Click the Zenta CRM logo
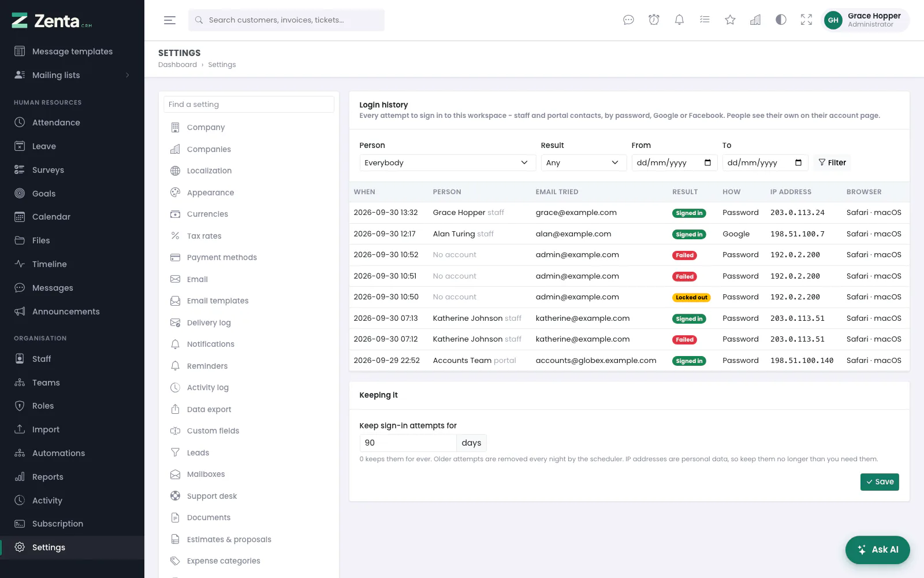 [52, 21]
